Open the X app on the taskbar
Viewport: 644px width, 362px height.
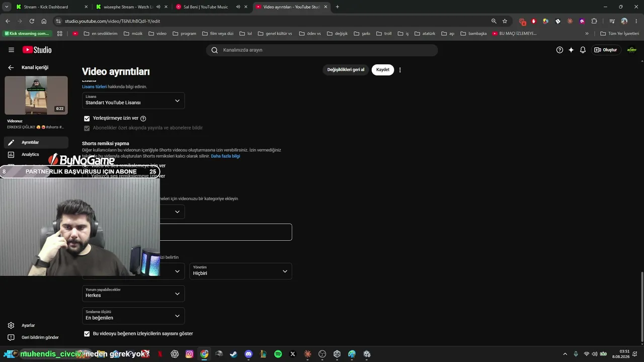click(293, 354)
